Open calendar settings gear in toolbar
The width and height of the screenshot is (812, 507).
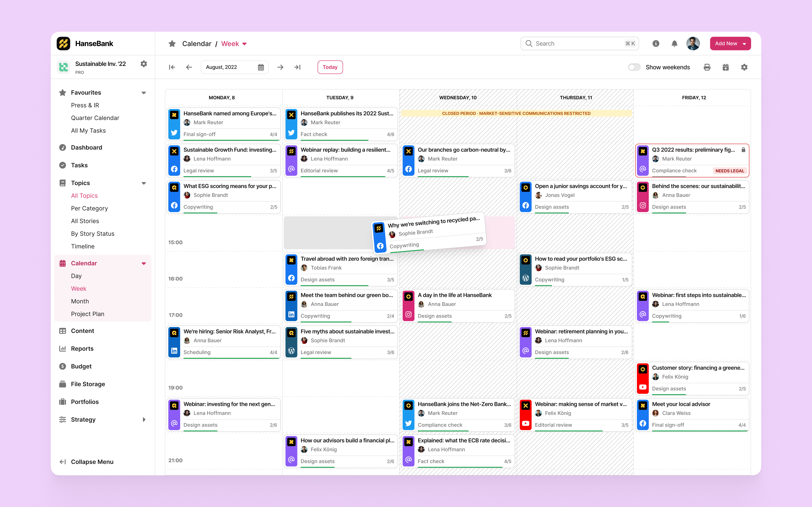(x=744, y=67)
